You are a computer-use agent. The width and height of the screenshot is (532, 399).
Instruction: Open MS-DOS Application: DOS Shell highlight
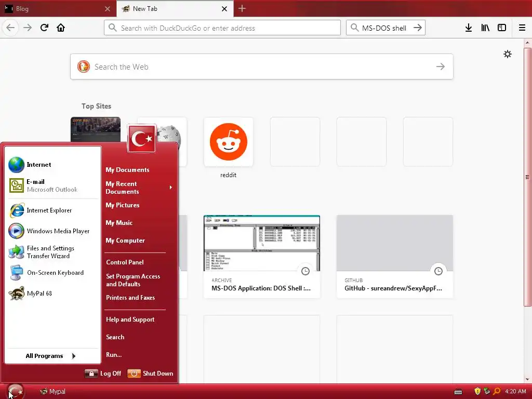(x=262, y=257)
